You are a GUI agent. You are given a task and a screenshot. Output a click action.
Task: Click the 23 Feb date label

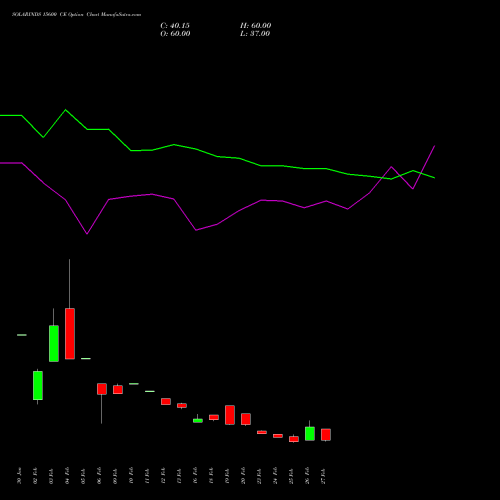(x=259, y=476)
